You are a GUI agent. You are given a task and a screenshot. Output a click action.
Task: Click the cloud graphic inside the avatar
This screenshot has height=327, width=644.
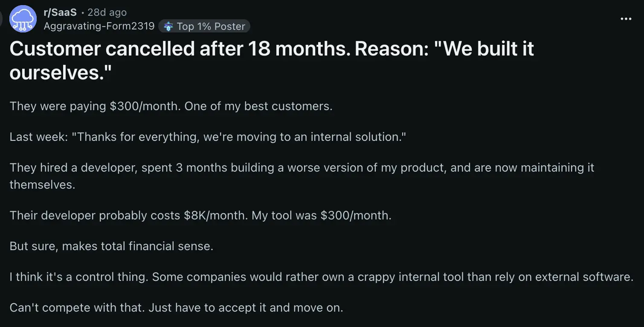coord(23,19)
